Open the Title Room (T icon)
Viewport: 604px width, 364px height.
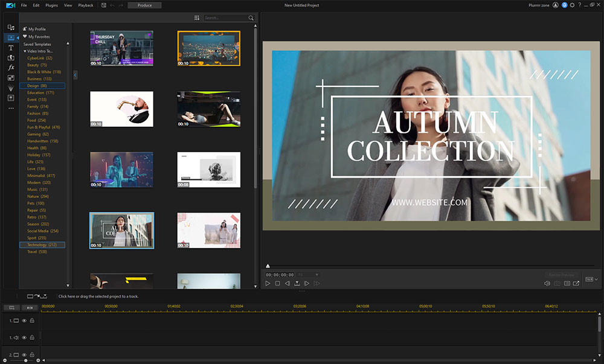point(10,48)
